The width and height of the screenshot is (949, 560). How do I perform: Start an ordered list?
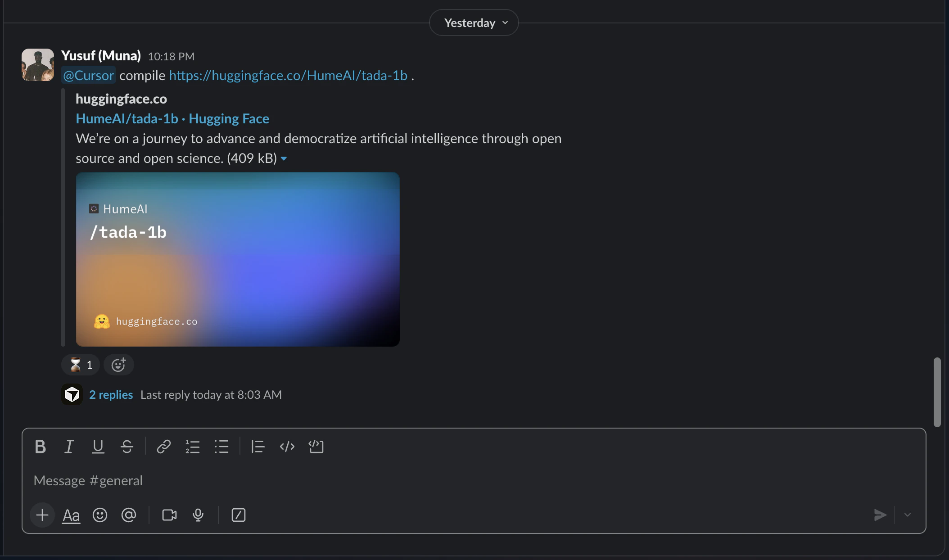[x=192, y=447]
